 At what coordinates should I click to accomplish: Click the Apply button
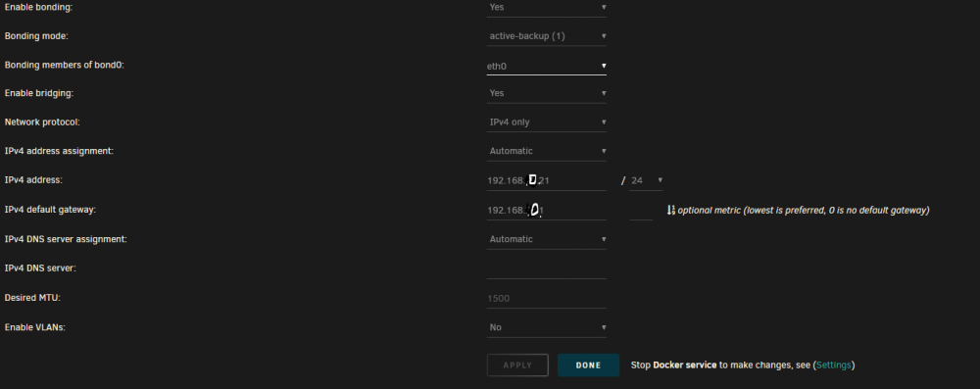[x=517, y=365]
